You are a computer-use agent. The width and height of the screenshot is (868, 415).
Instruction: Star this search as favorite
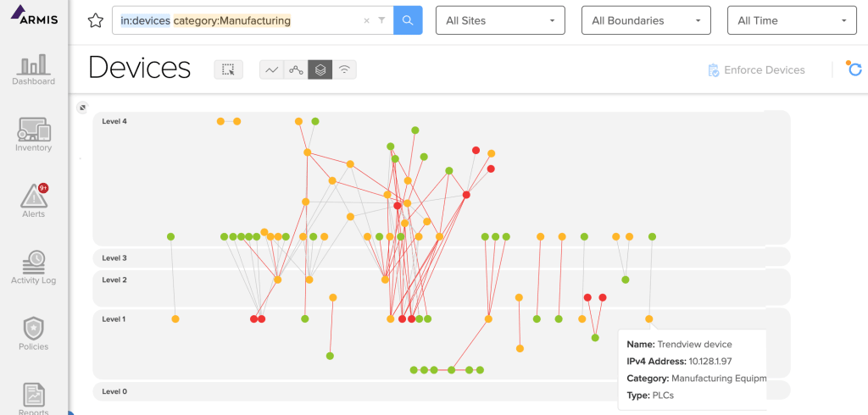tap(96, 21)
